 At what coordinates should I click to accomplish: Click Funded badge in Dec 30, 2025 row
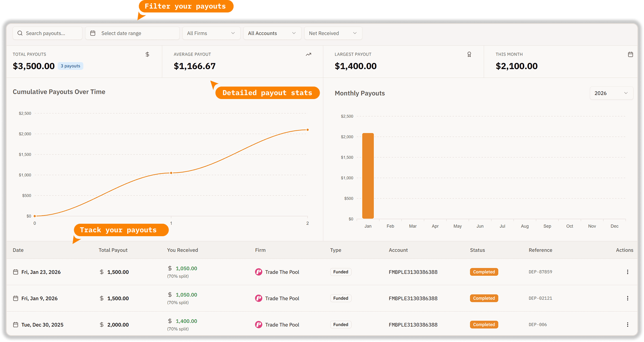341,325
